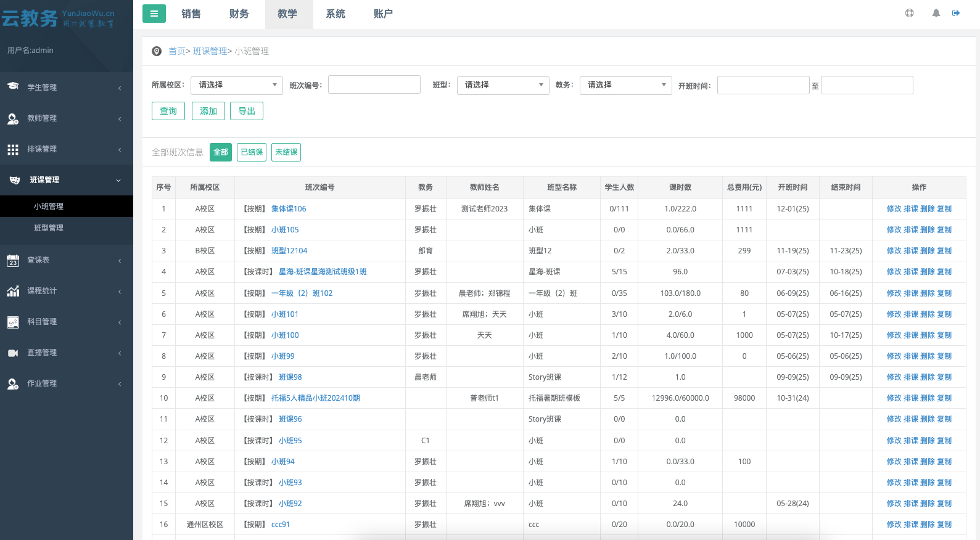The width and height of the screenshot is (980, 540).
Task: Open the notification bell icon
Action: point(936,13)
